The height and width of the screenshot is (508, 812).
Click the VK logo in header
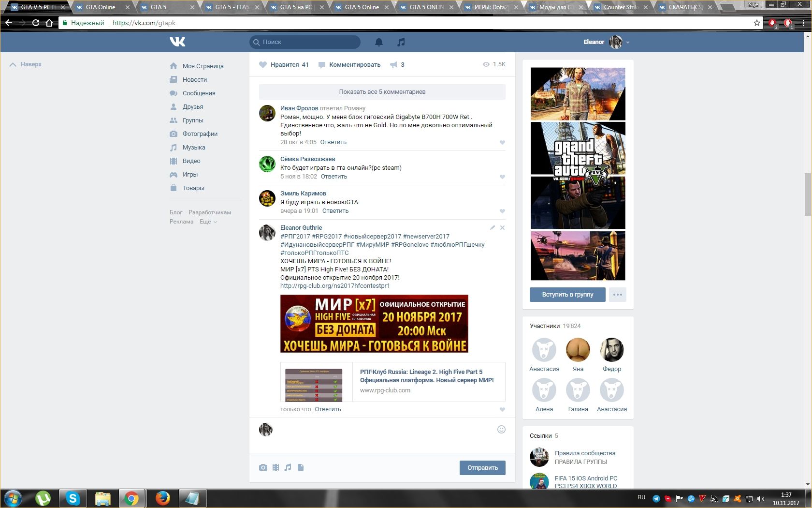point(177,42)
